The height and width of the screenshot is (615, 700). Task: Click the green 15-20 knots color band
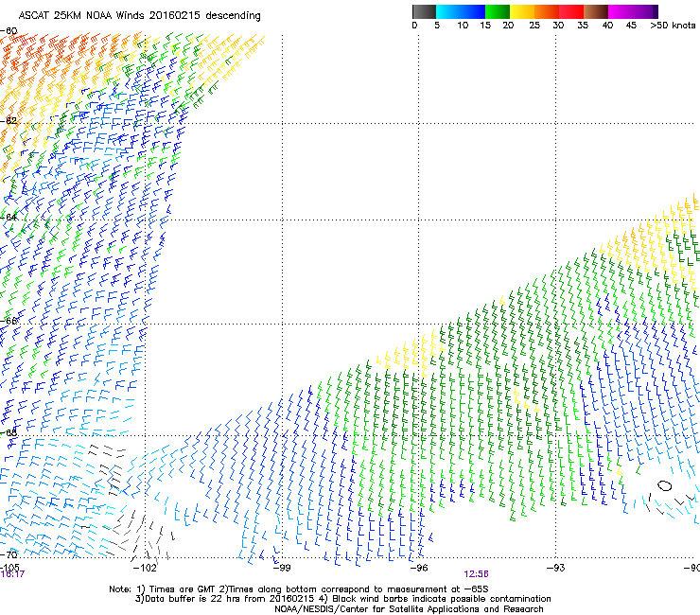tap(498, 11)
